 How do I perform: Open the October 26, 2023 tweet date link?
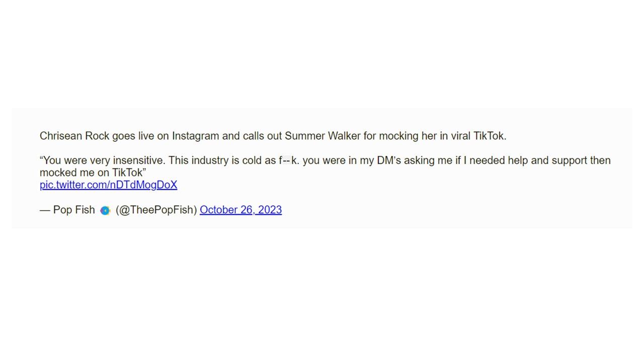[x=240, y=210]
